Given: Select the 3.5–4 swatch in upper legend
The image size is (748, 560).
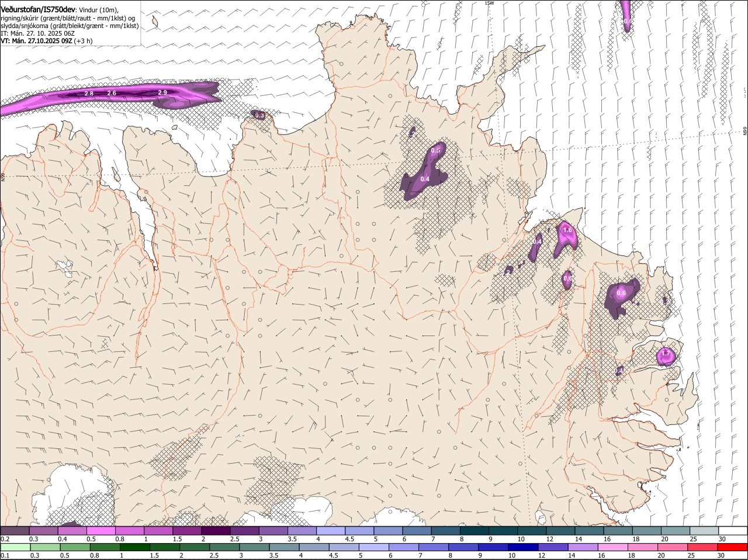Looking at the screenshot, I should click(x=303, y=531).
